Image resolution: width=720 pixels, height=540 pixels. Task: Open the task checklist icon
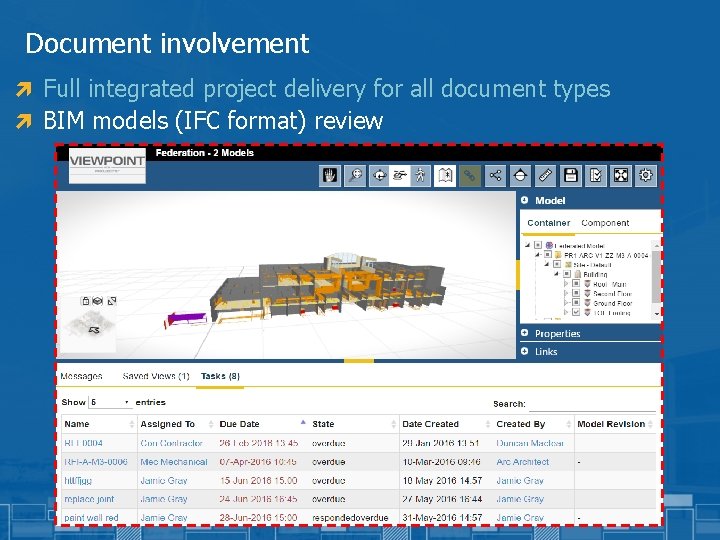[596, 175]
